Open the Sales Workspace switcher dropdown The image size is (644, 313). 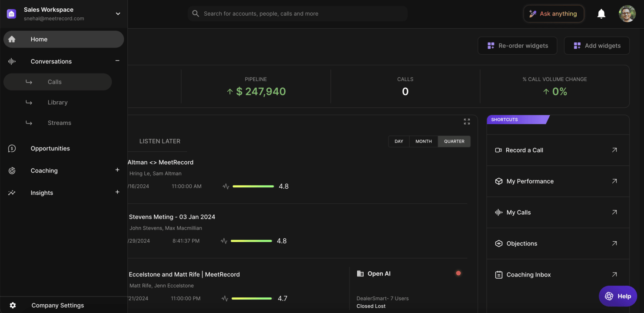[118, 14]
